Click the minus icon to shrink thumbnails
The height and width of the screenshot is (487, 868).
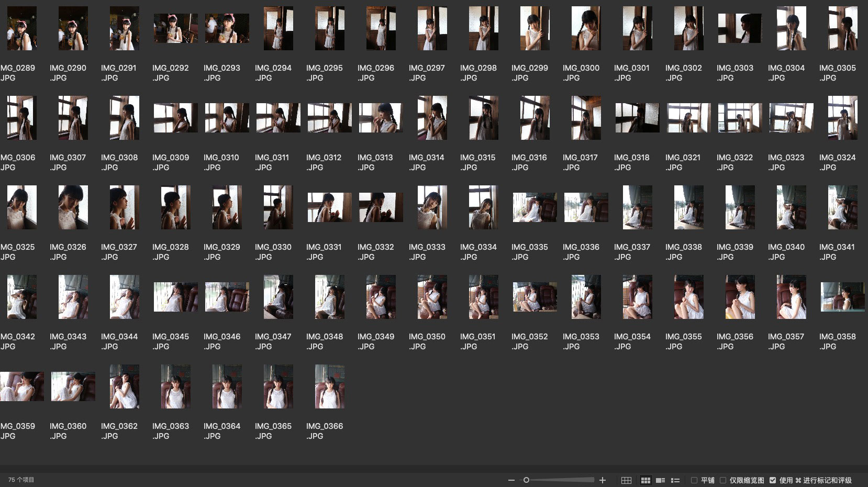pos(511,480)
